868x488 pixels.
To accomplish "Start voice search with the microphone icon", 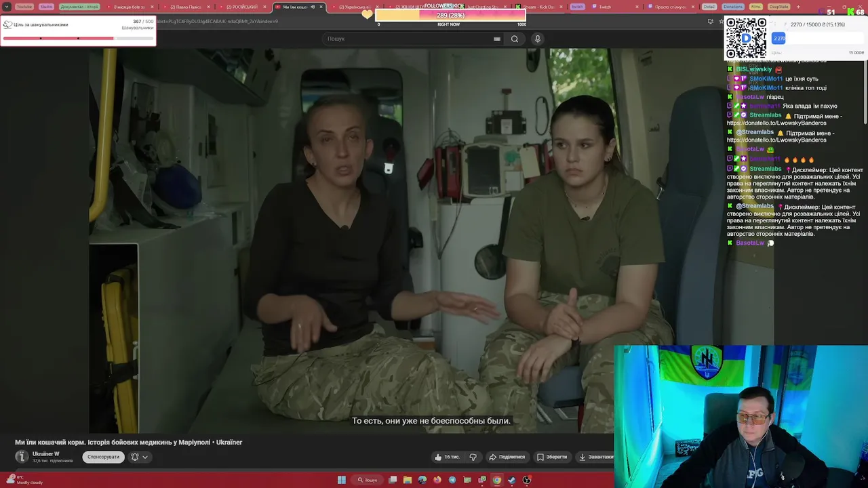I will 538,39.
